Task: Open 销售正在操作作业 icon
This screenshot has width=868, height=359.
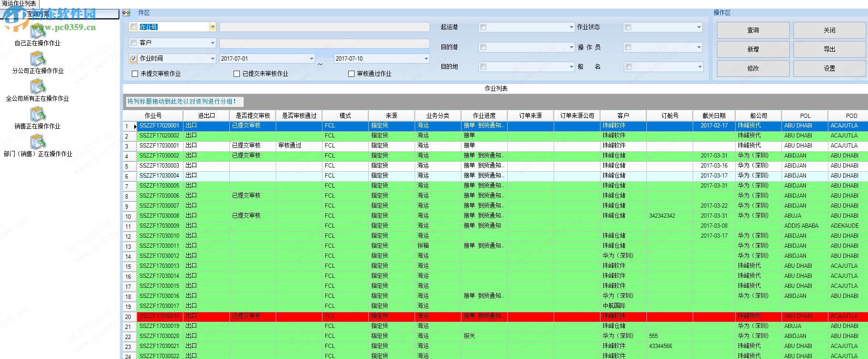Action: pyautogui.click(x=38, y=114)
